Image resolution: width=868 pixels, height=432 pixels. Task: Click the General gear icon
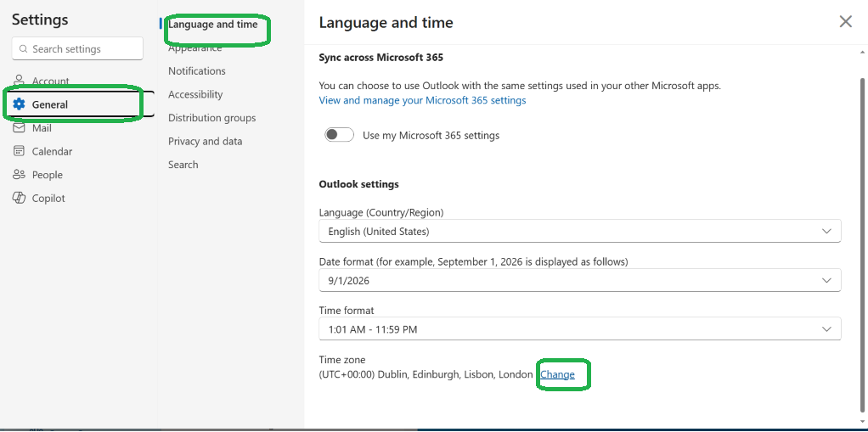coord(19,104)
